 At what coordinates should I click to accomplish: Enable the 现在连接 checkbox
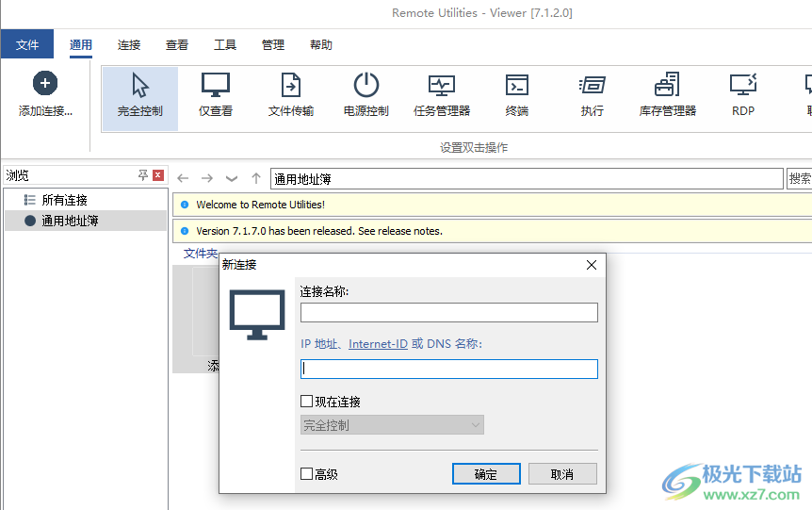pyautogui.click(x=306, y=402)
